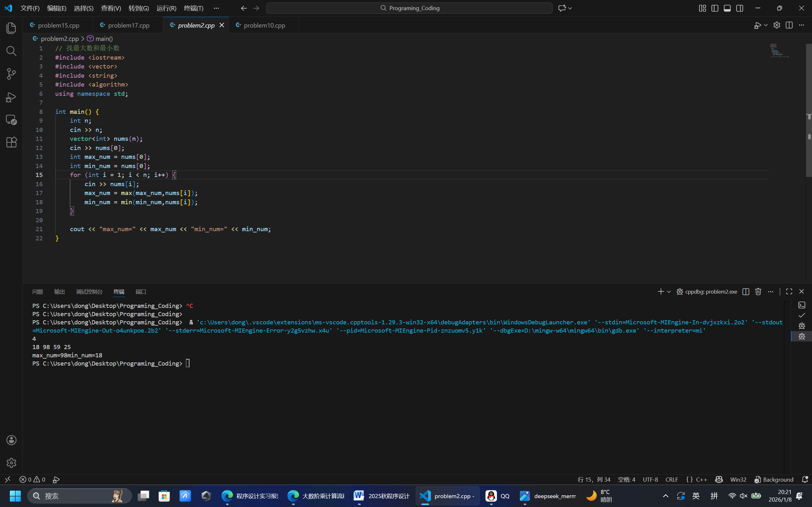
Task: Open the Search view in activity bar
Action: (x=11, y=51)
